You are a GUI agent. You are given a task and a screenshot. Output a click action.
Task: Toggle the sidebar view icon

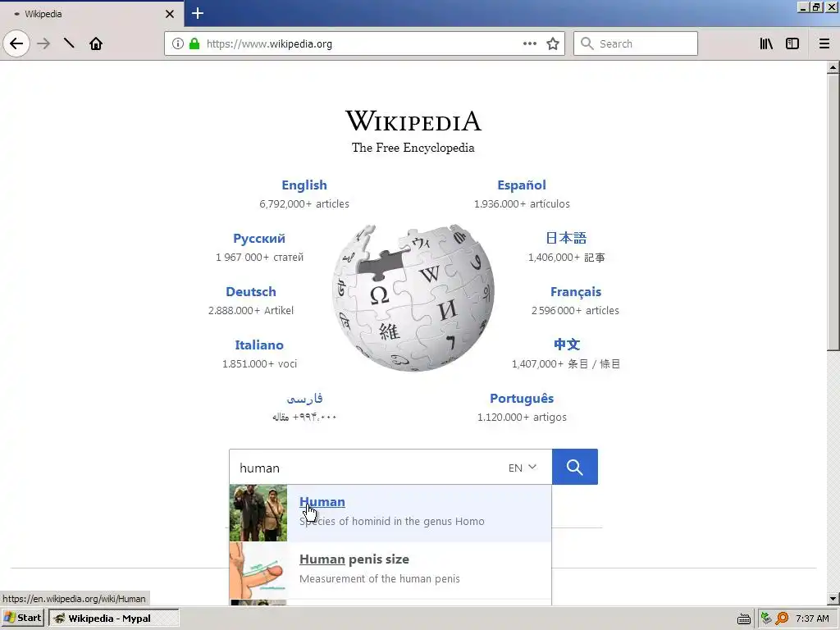click(792, 43)
